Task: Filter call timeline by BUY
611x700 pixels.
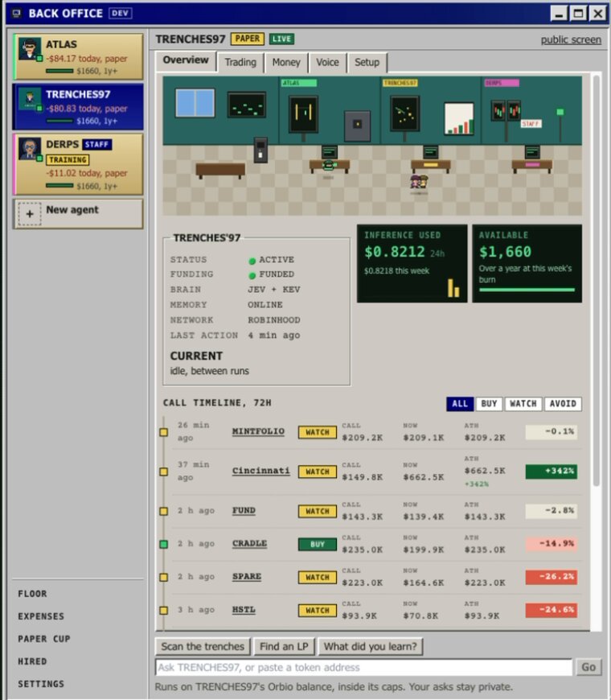Action: [x=490, y=404]
